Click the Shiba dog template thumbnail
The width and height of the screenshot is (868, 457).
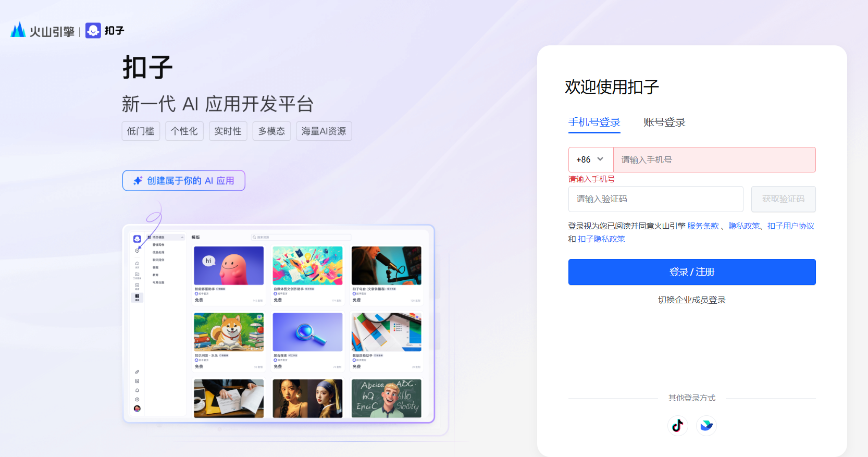point(229,332)
